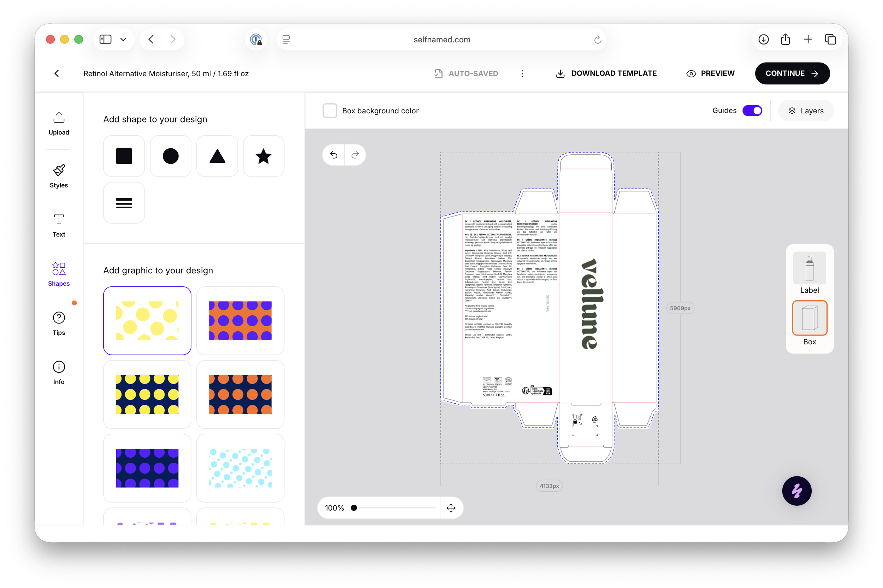The width and height of the screenshot is (883, 588).
Task: Open the purple chat assistant bubble
Action: click(x=796, y=491)
